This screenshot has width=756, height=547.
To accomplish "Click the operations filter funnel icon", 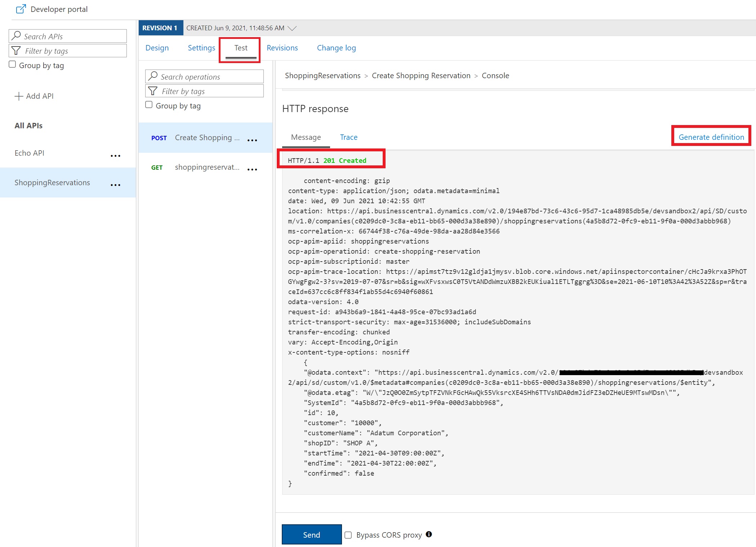I will tap(153, 91).
